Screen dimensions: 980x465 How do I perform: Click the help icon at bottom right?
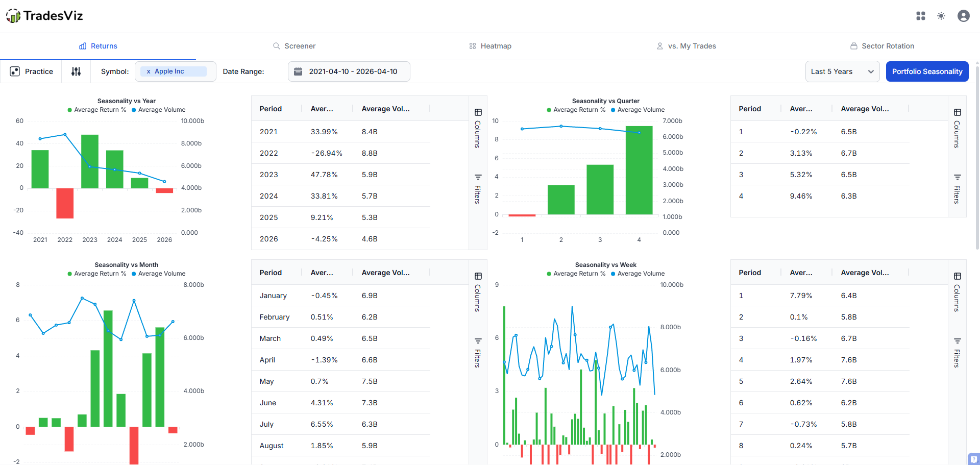point(974,459)
